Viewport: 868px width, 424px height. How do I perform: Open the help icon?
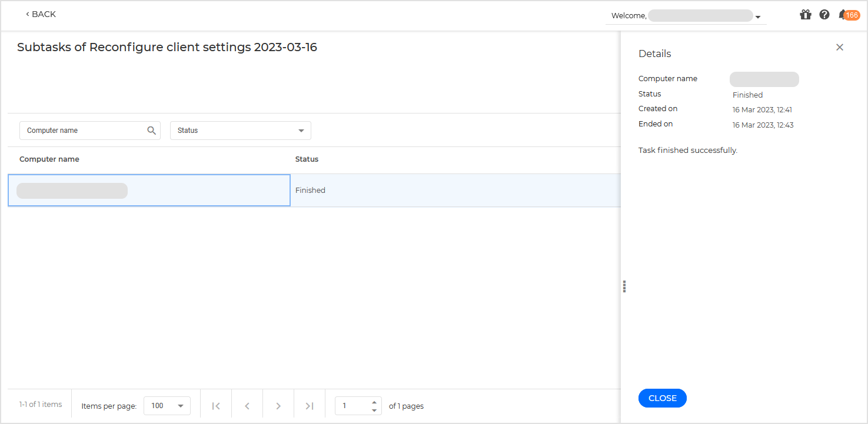[x=824, y=14]
